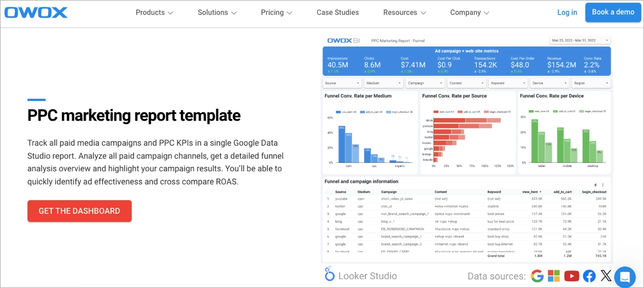Click the red view_item CR legend swatch
Image resolution: width=644 pixels, height=288 pixels.
[x=435, y=112]
